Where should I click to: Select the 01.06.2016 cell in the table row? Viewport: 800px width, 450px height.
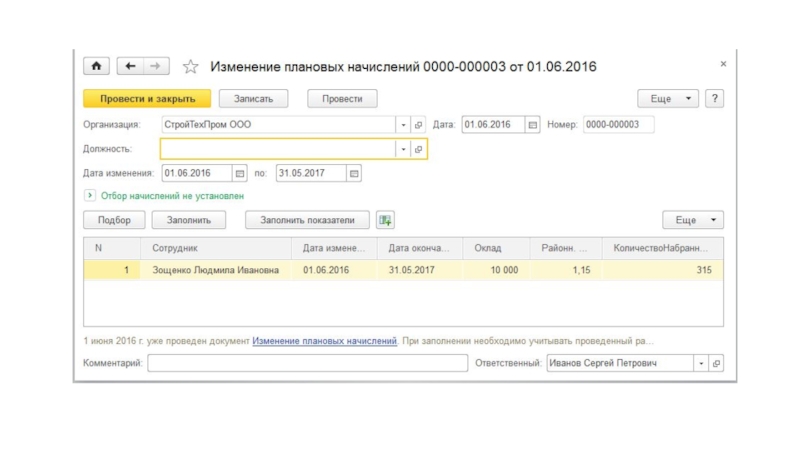pyautogui.click(x=335, y=270)
